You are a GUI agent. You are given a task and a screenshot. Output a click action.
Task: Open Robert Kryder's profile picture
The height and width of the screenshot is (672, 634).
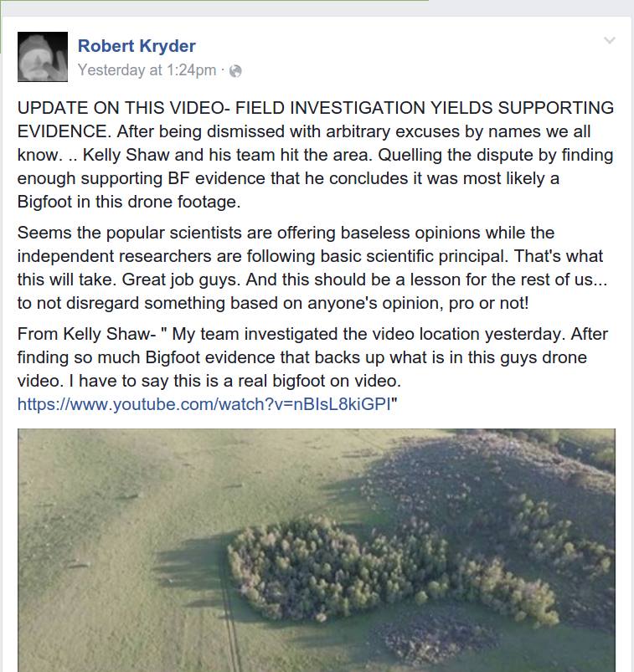pyautogui.click(x=43, y=57)
